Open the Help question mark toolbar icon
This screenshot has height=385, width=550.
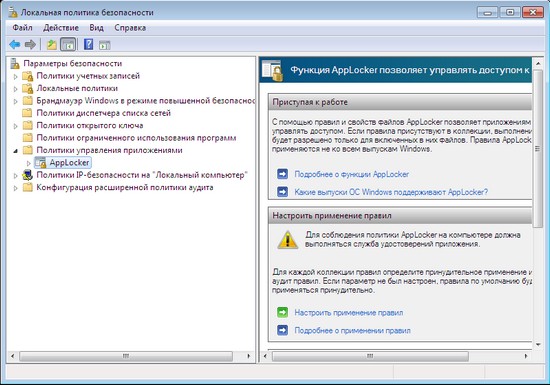pos(88,45)
